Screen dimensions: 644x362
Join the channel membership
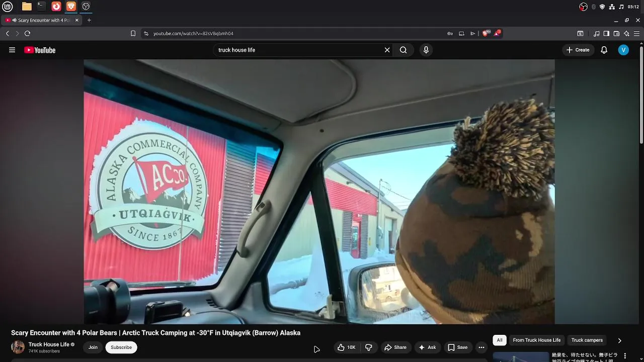93,347
